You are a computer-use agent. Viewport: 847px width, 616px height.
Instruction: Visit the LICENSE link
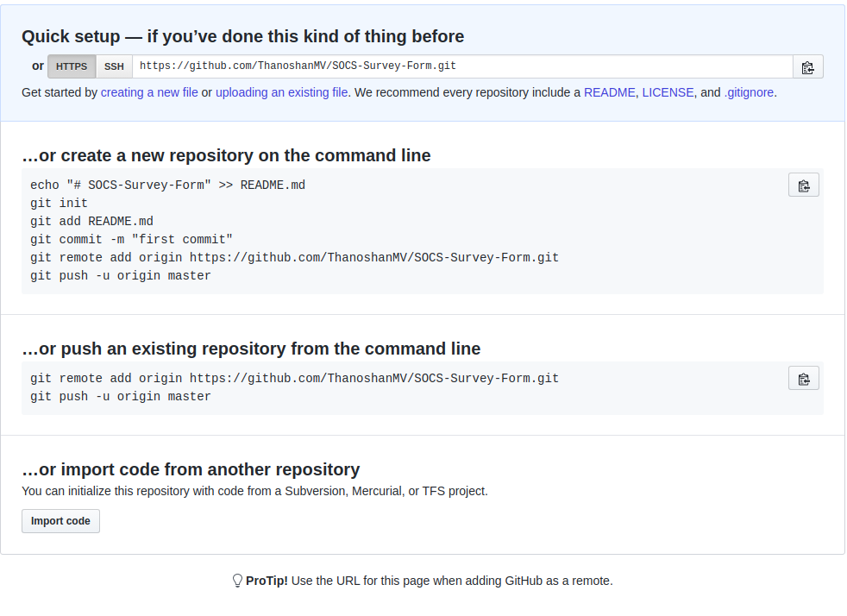tap(668, 92)
